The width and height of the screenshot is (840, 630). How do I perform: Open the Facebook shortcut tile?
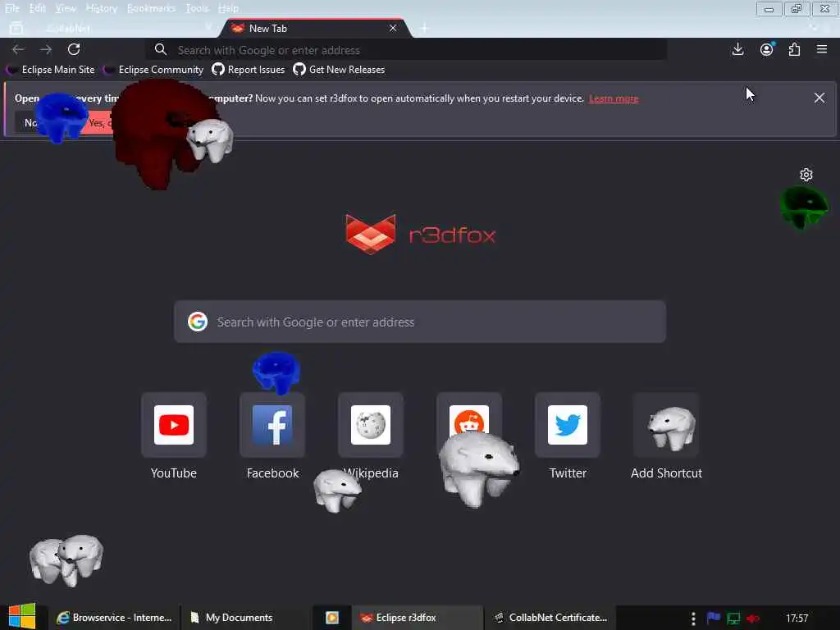point(272,425)
